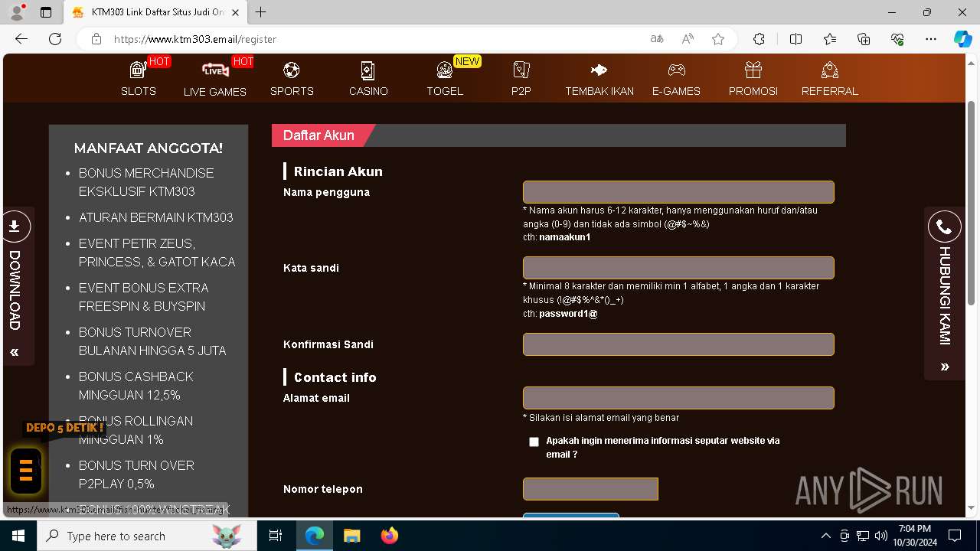Open the E-GAMES controller icon

[x=676, y=70]
